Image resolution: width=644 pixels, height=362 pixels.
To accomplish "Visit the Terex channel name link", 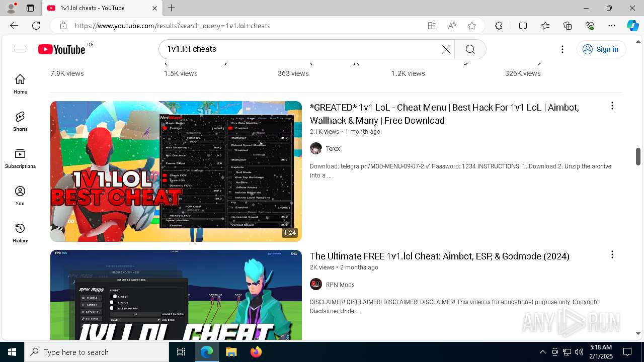I will [x=333, y=149].
